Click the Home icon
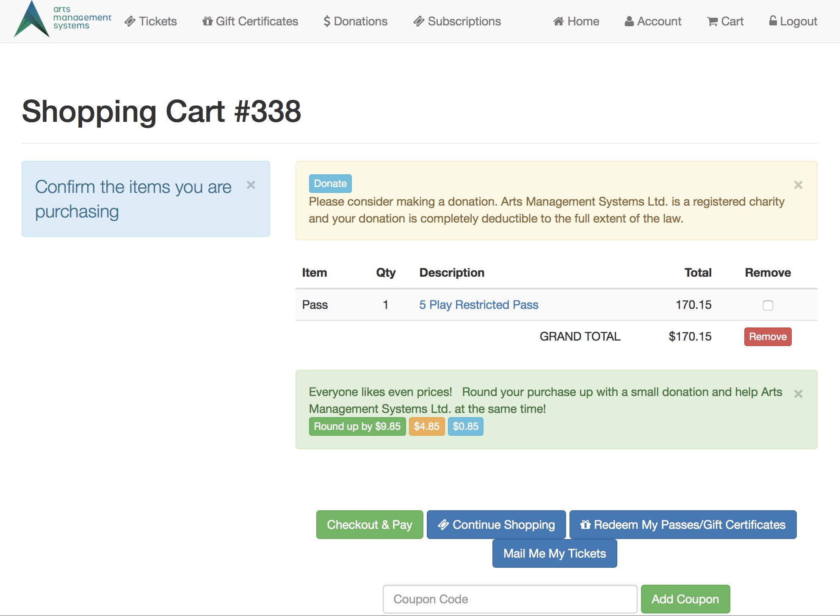The width and height of the screenshot is (840, 616). pos(558,21)
